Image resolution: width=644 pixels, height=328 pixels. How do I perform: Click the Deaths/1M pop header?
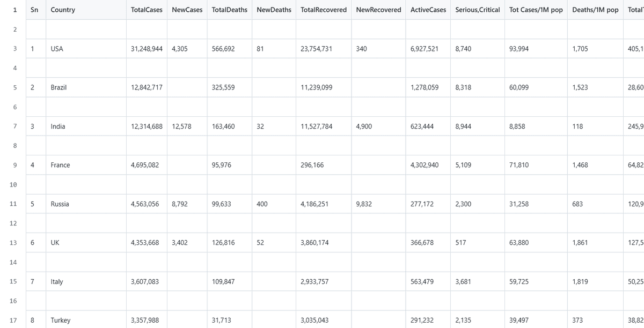coord(595,10)
